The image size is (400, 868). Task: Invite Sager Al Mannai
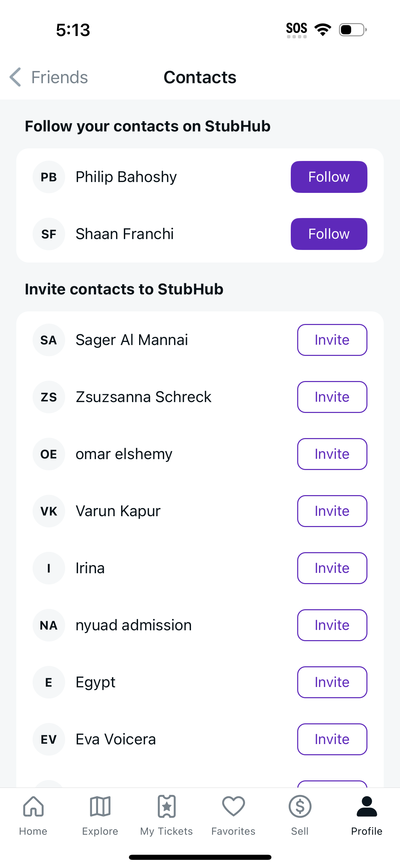coord(332,340)
